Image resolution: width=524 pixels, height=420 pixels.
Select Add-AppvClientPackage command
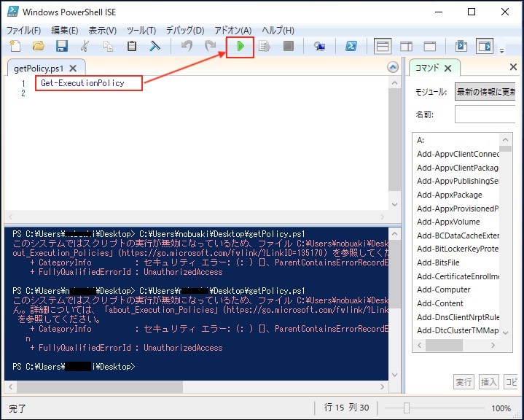[458, 168]
